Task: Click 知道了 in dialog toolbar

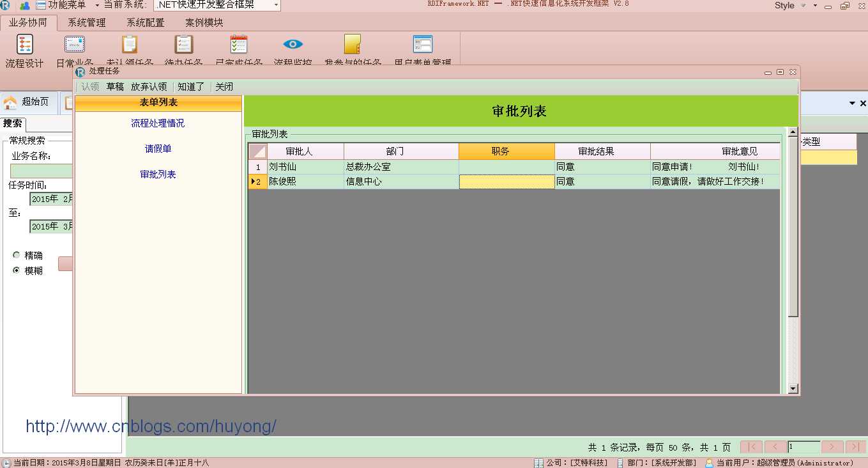Action: (x=191, y=87)
